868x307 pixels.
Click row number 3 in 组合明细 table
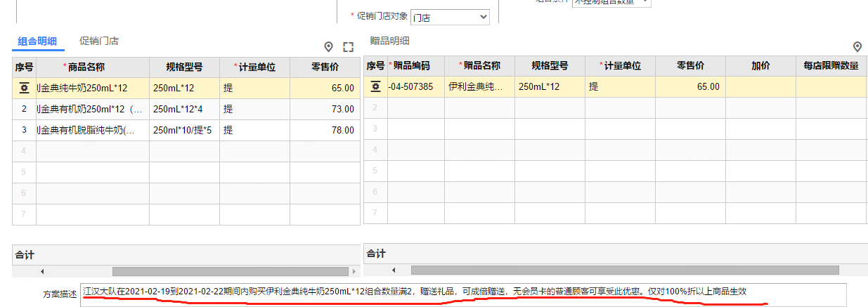[24, 131]
